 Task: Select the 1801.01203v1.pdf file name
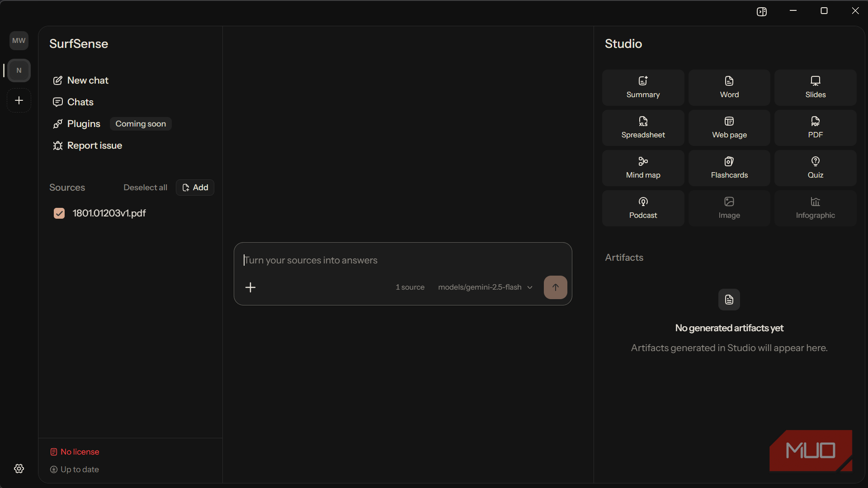tap(109, 213)
